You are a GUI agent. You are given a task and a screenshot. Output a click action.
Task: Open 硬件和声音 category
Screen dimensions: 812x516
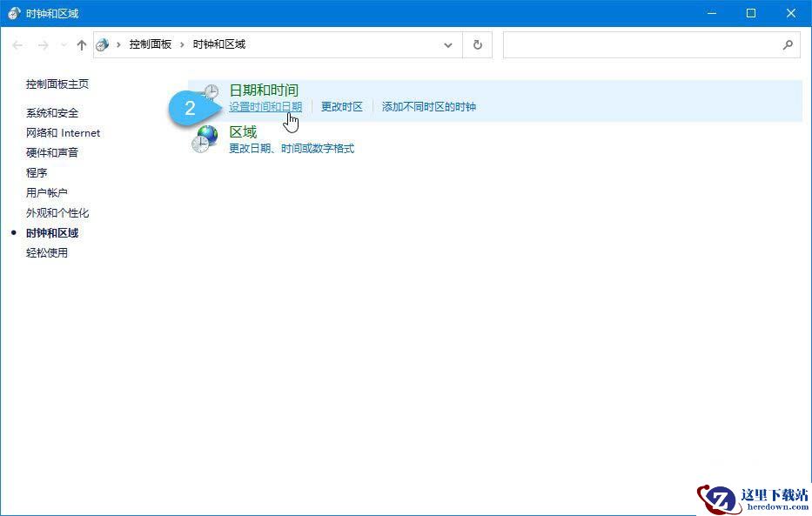(x=52, y=152)
